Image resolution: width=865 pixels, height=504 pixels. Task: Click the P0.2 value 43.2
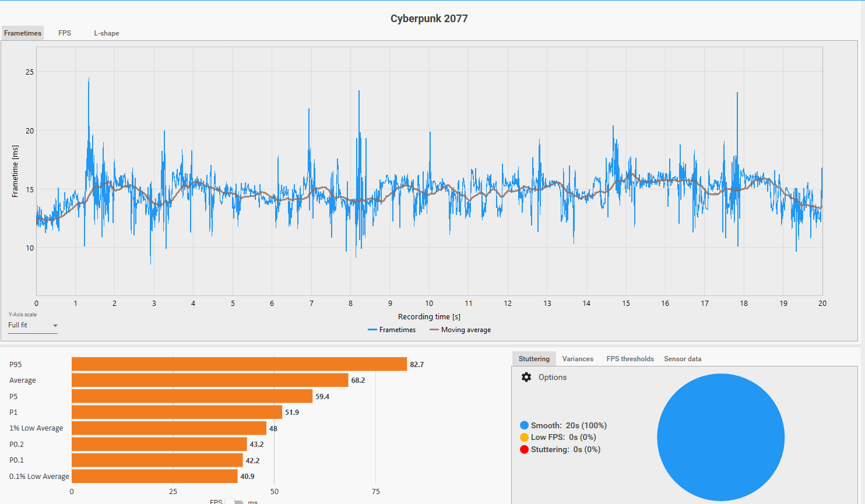point(256,444)
